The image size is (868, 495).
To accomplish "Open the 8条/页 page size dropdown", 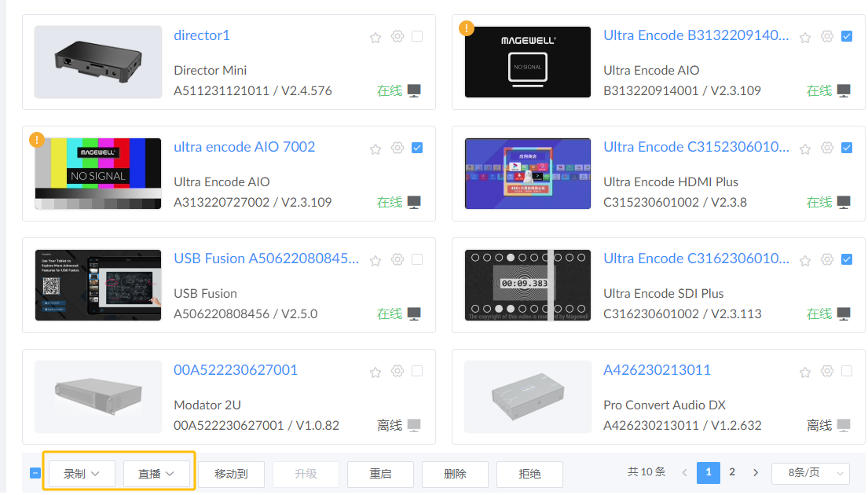I will tap(810, 473).
